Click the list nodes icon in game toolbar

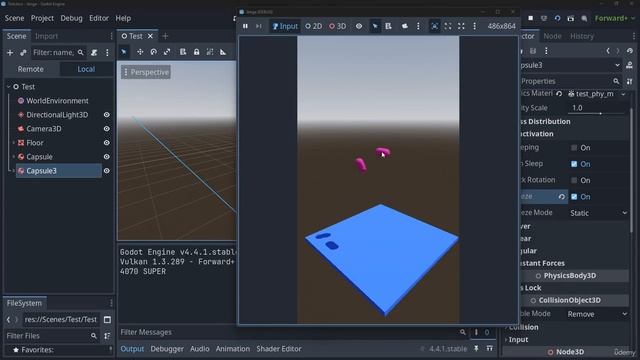coord(389,26)
